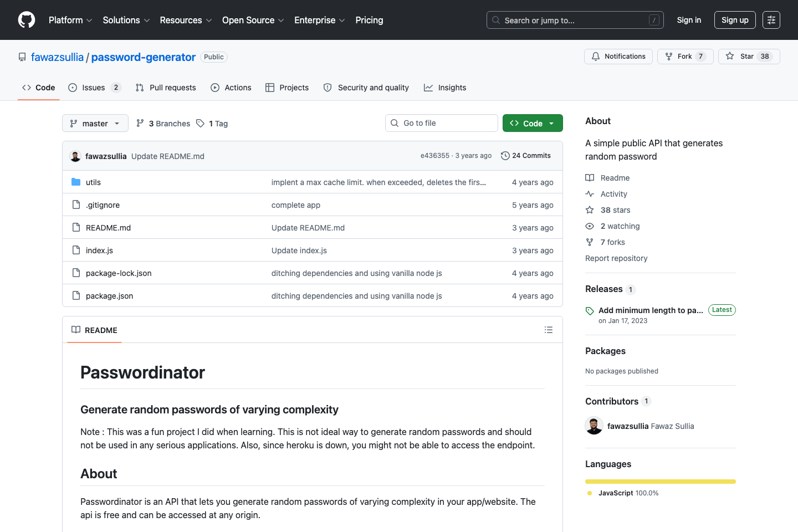This screenshot has width=798, height=532.
Task: Click the GitHub logo
Action: tap(26, 20)
